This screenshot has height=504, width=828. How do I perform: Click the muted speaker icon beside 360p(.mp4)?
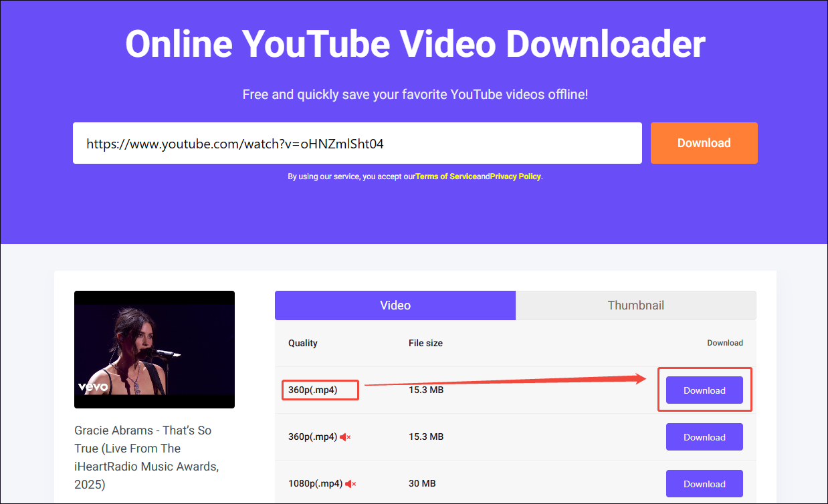[346, 436]
